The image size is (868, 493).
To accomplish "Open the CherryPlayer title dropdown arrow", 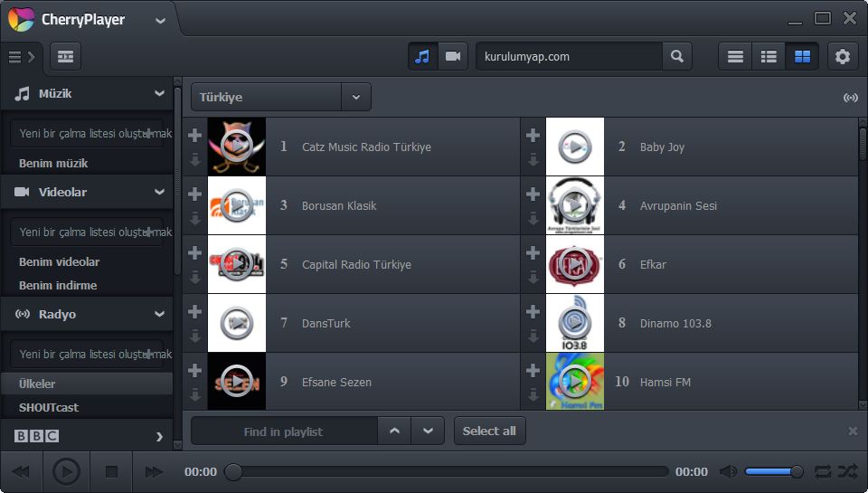I will coord(161,21).
